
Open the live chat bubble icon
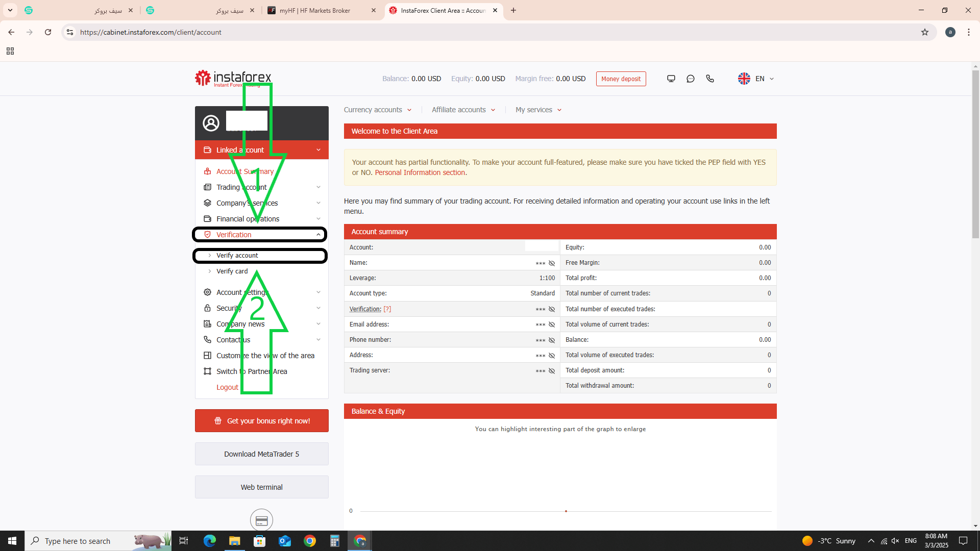[691, 79]
